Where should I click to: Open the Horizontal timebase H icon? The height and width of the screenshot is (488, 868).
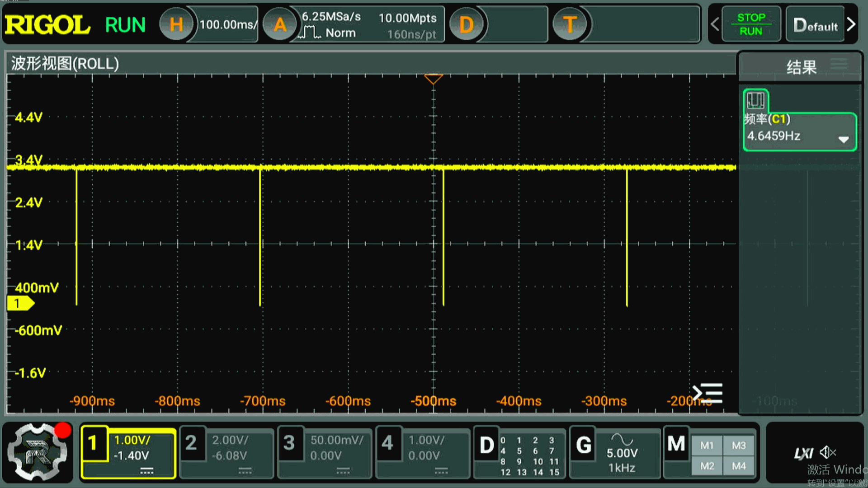point(176,24)
